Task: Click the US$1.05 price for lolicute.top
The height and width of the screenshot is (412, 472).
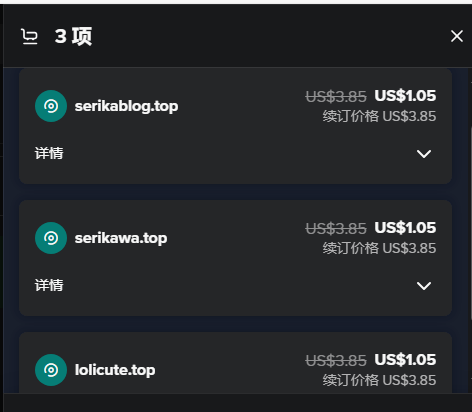Action: (x=405, y=360)
